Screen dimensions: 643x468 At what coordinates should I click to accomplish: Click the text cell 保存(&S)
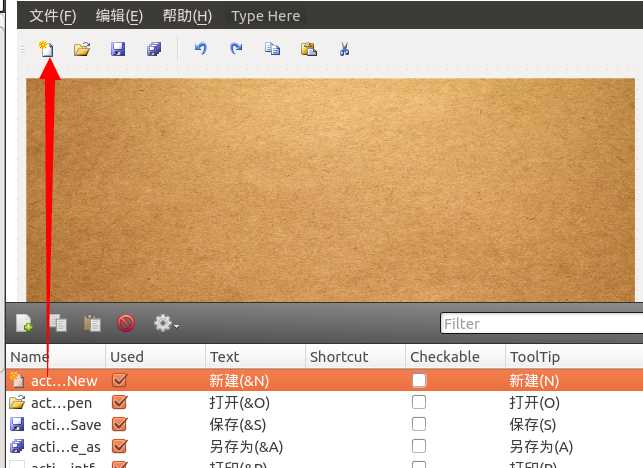point(238,425)
